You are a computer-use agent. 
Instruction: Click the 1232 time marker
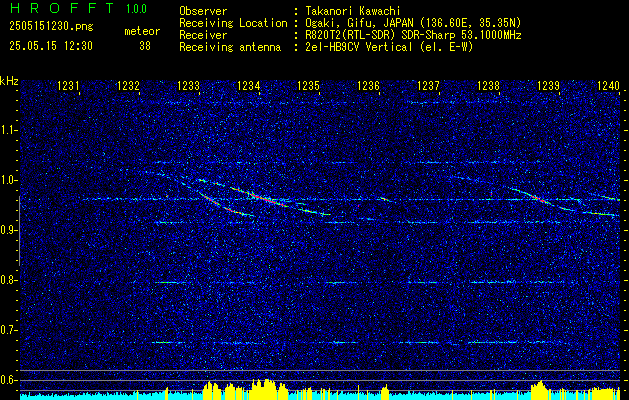click(128, 85)
